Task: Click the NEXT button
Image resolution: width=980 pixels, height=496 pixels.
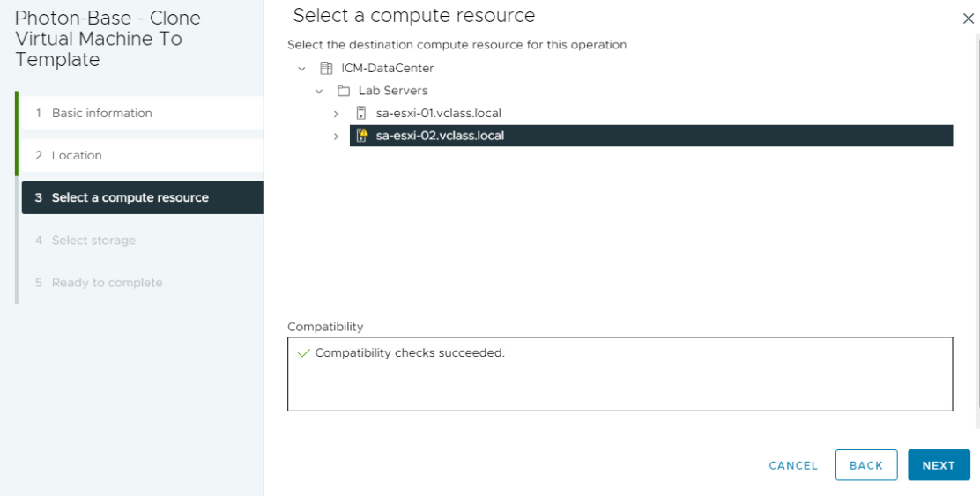Action: click(939, 465)
